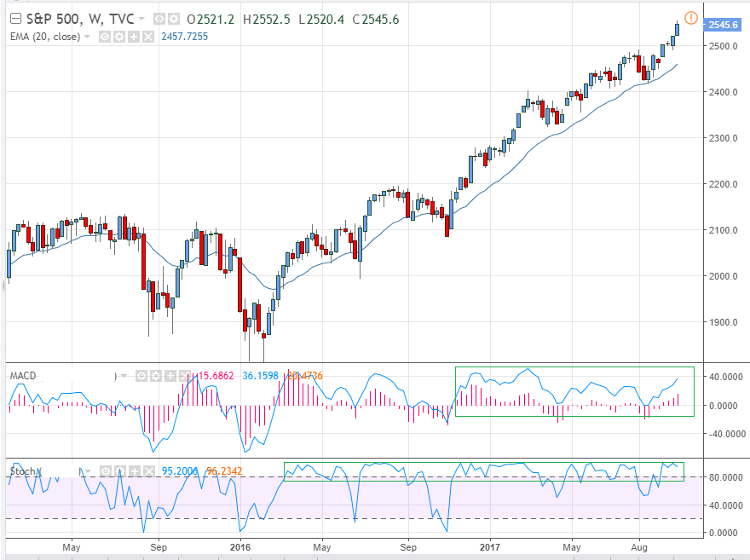Click the EMA value 2457.7255
The height and width of the screenshot is (560, 750).
point(185,37)
